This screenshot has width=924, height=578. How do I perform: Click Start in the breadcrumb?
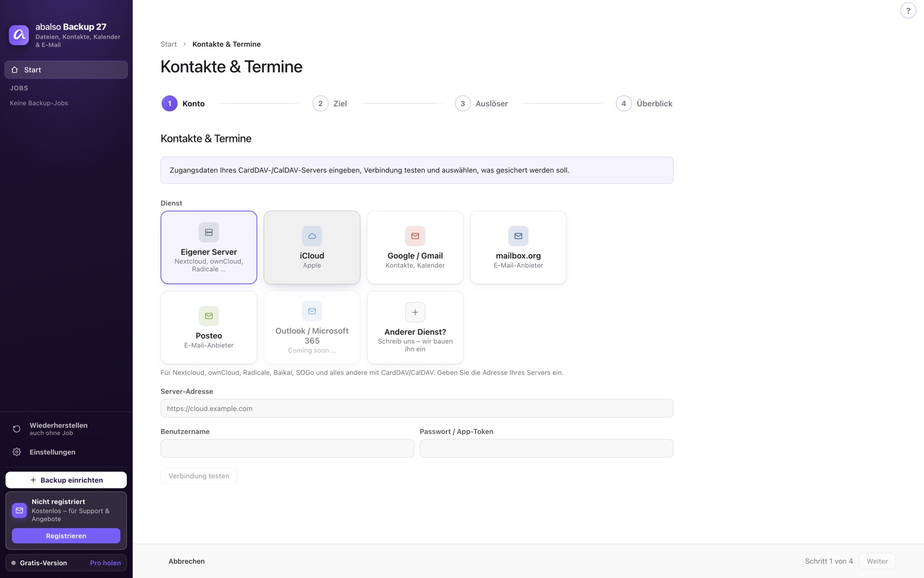click(x=169, y=44)
